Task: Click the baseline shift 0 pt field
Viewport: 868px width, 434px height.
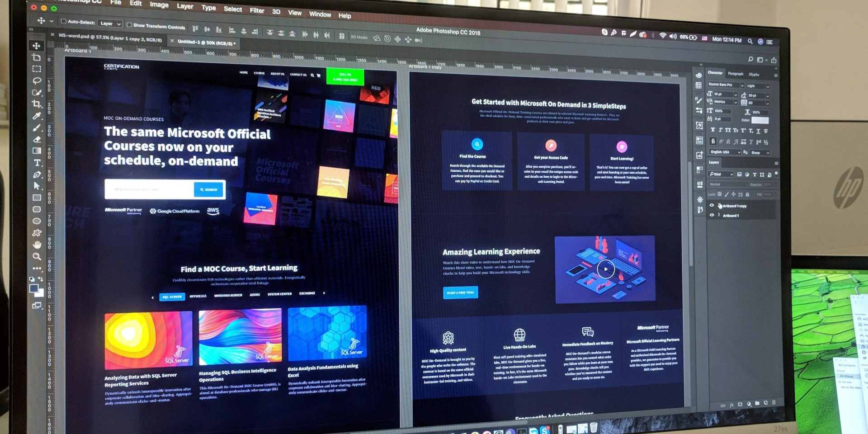Action: [x=723, y=119]
